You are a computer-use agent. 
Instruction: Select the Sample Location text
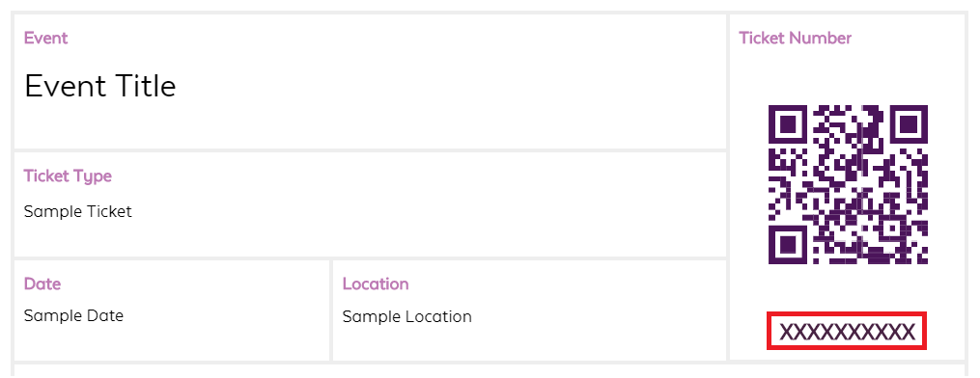[x=406, y=317]
